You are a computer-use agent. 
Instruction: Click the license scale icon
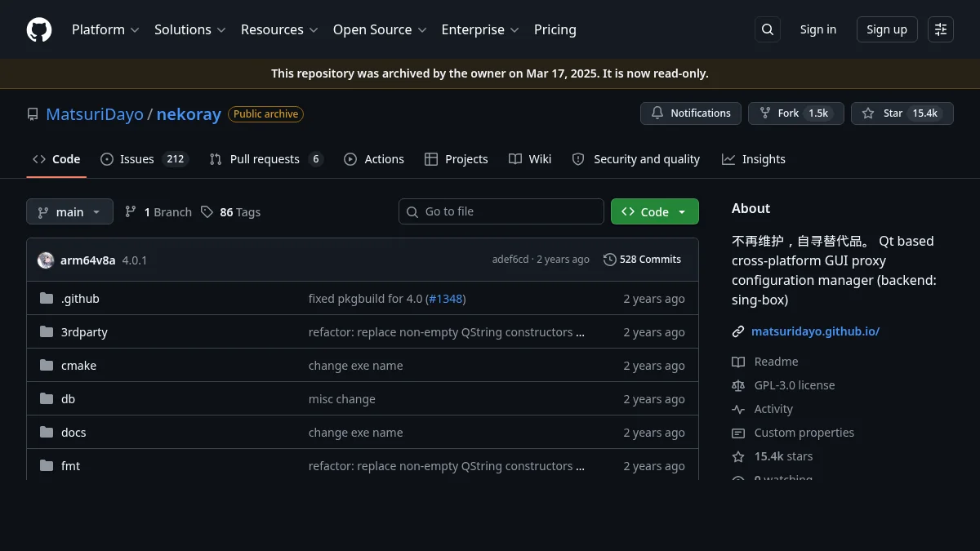point(738,385)
